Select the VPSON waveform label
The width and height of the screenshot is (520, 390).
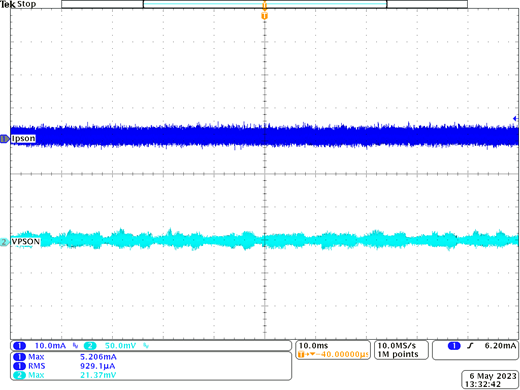point(26,241)
